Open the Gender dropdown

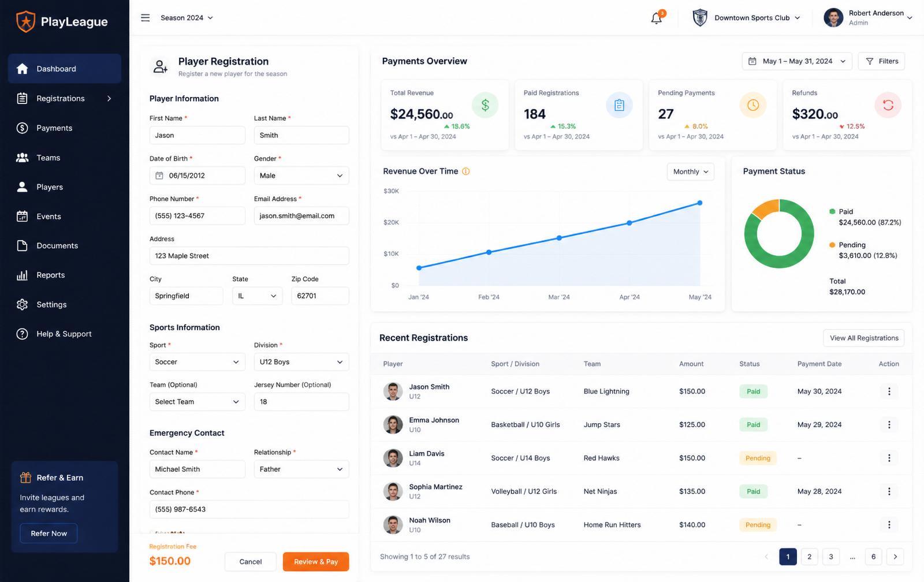point(301,176)
